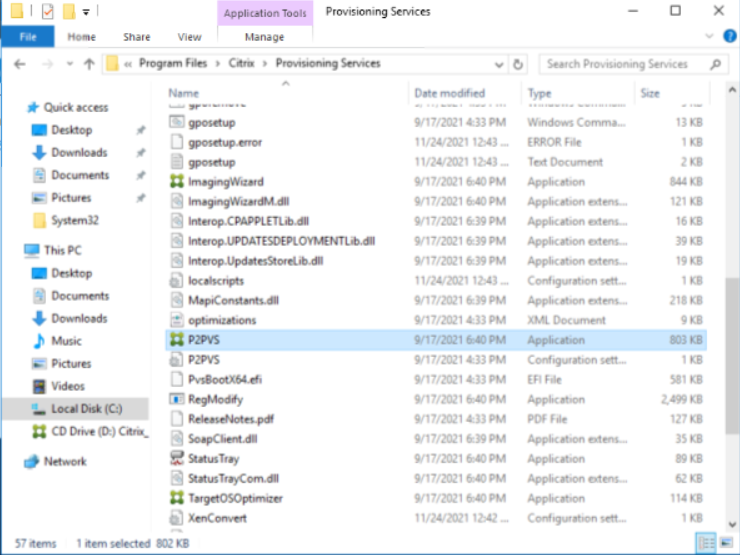Open the Help question mark icon
This screenshot has height=555, width=740.
tap(730, 36)
